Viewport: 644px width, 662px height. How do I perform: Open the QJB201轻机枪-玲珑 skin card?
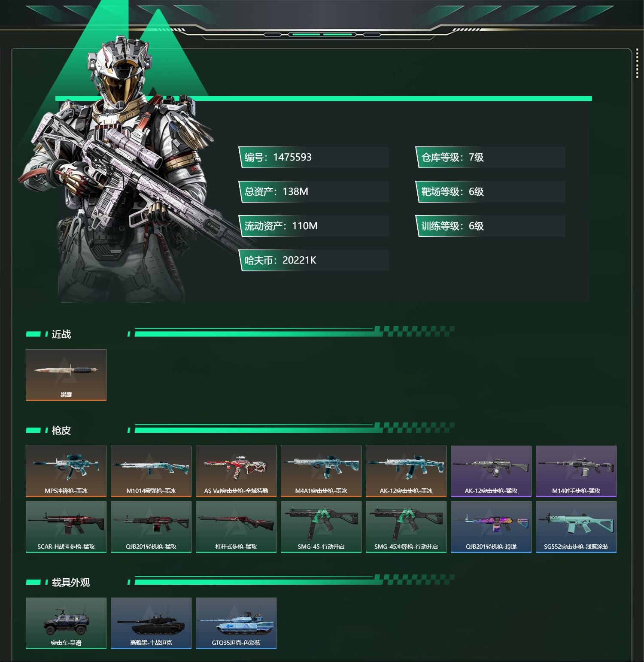click(491, 527)
